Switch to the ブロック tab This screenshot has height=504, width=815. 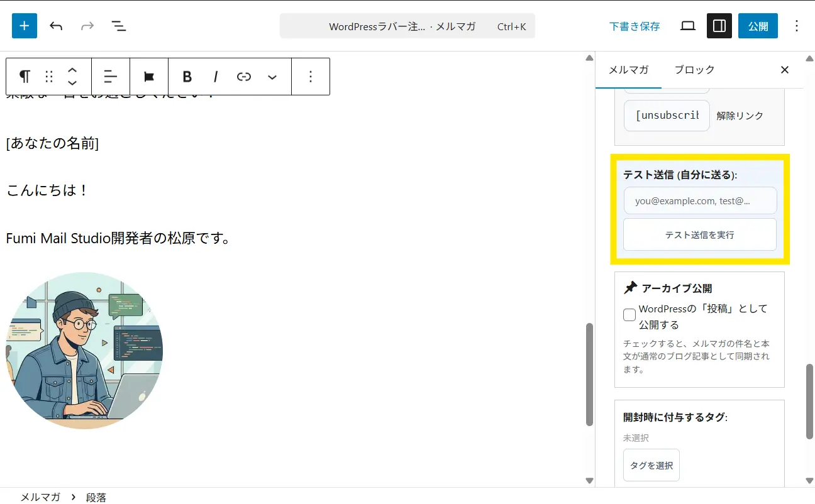click(694, 70)
